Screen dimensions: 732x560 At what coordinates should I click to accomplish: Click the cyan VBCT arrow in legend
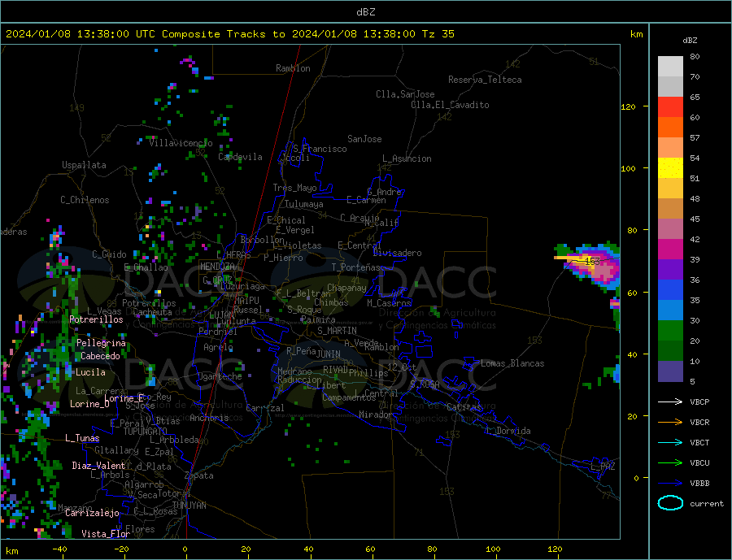point(670,442)
